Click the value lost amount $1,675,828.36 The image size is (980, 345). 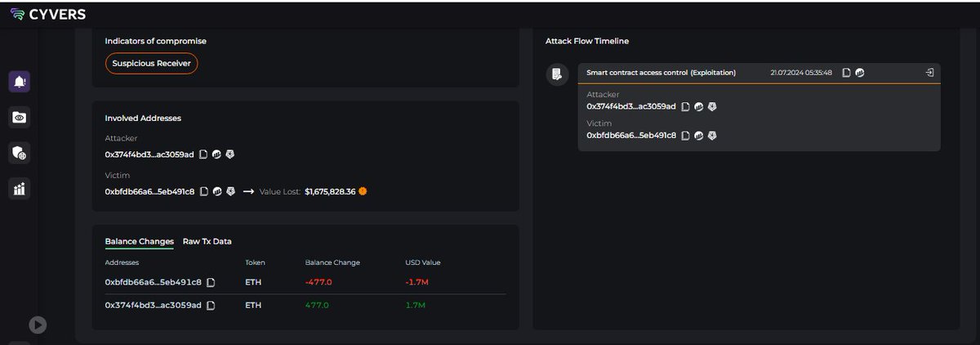point(330,191)
